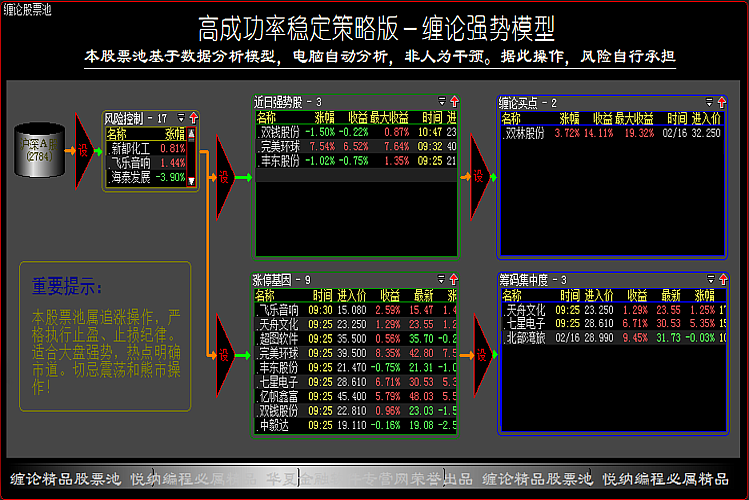Image resolution: width=749 pixels, height=500 pixels.
Task: Click the red up arrow on 近日强势股 panel
Action: point(454,102)
